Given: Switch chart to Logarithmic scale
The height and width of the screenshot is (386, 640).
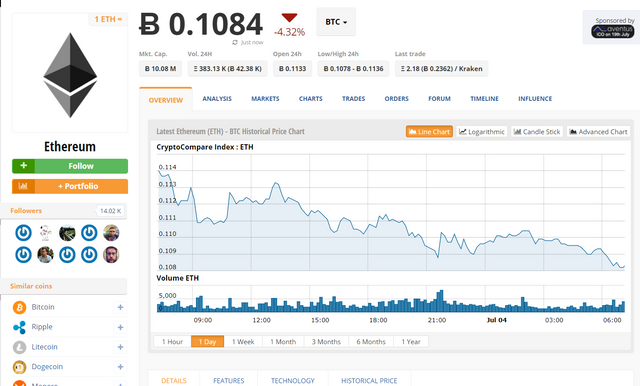Looking at the screenshot, I should (482, 131).
